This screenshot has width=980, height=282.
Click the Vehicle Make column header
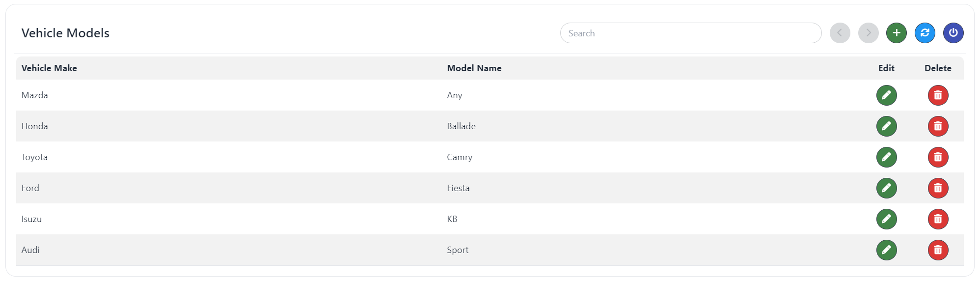(x=49, y=68)
